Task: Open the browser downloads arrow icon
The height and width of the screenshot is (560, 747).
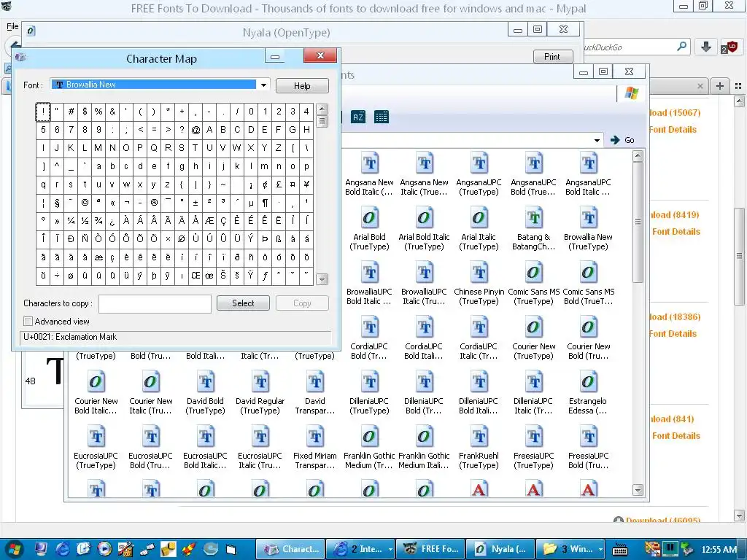Action: pos(706,47)
